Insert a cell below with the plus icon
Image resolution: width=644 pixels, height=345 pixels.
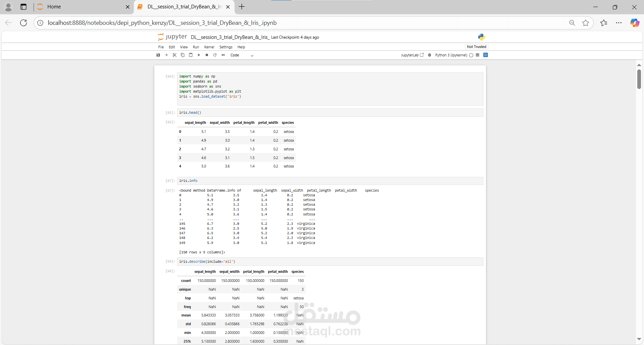[x=166, y=55]
